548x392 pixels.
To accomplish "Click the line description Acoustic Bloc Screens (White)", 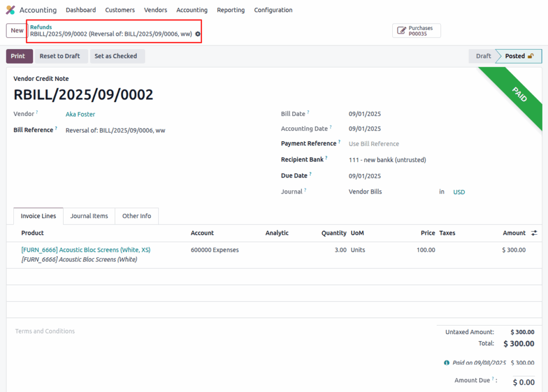I will [79, 259].
